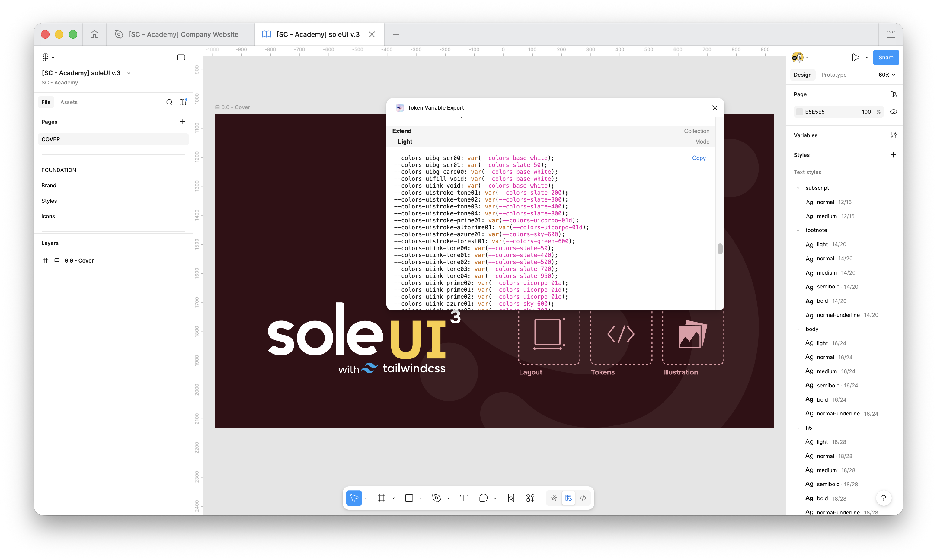Click the Copy link in Token Variable Export
The image size is (937, 560).
click(699, 158)
